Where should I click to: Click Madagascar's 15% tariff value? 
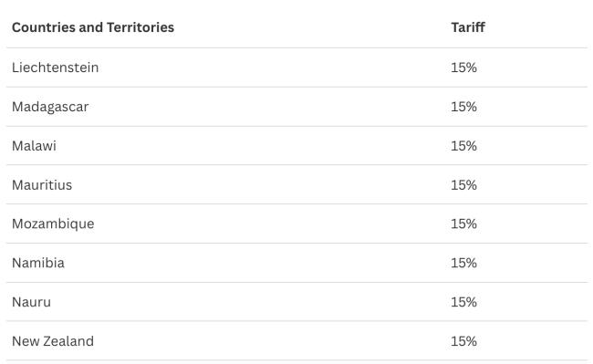tap(463, 107)
